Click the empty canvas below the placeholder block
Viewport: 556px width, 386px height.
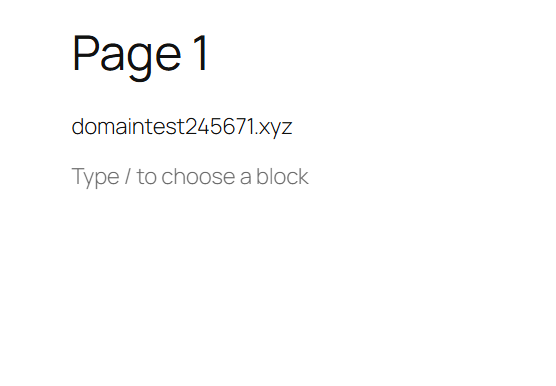278,284
